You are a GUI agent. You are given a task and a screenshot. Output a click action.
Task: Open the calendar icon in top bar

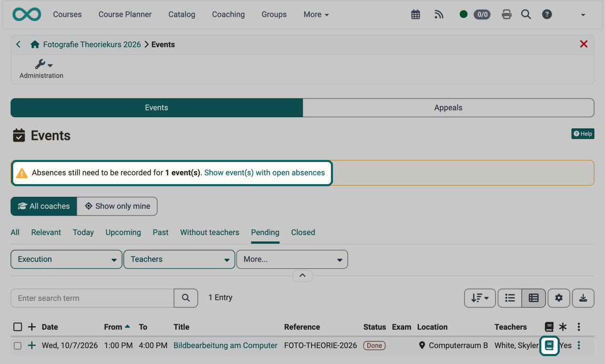[416, 15]
